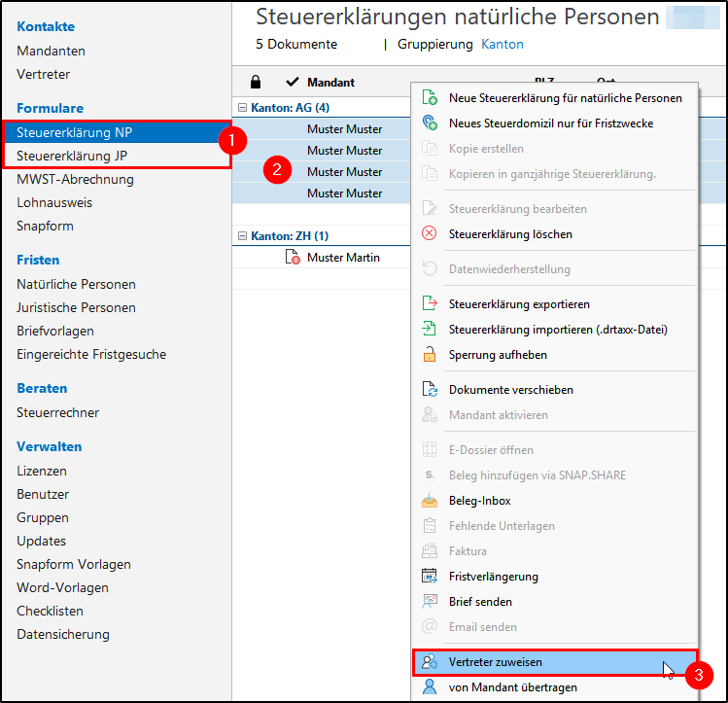The height and width of the screenshot is (703, 728).
Task: Click the Beleg-Inbox tray icon
Action: [x=430, y=500]
